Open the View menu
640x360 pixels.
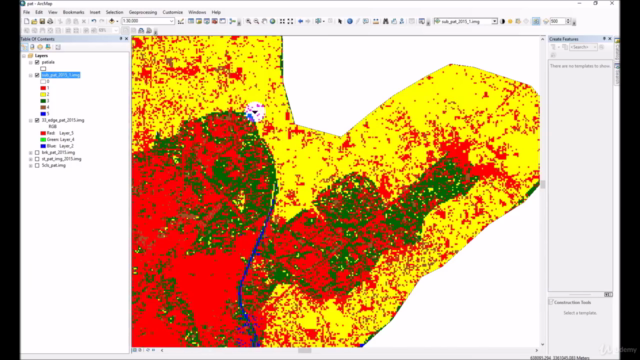point(53,12)
